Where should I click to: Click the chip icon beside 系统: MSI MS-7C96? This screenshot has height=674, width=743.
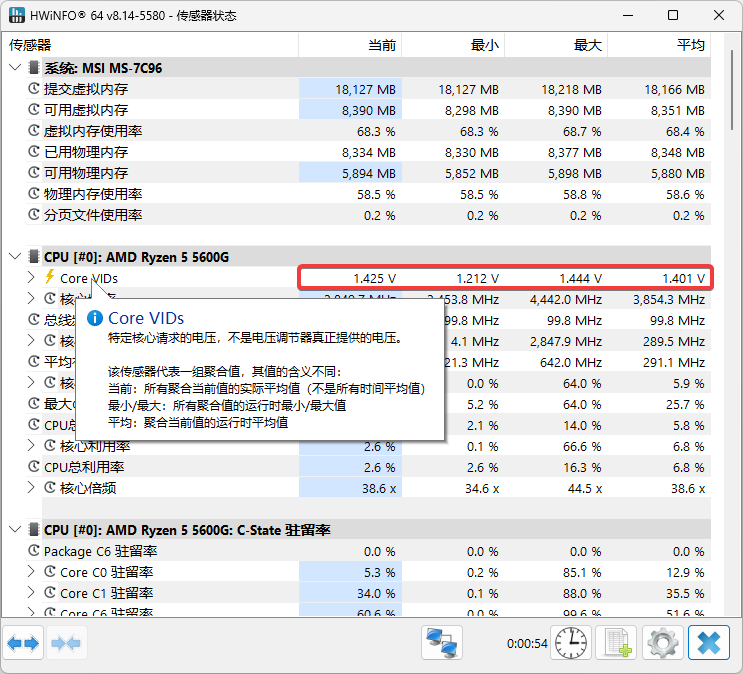pos(33,67)
